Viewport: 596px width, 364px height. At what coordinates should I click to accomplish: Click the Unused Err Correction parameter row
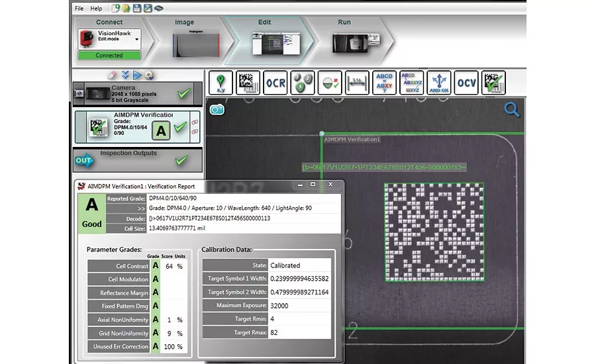137,347
